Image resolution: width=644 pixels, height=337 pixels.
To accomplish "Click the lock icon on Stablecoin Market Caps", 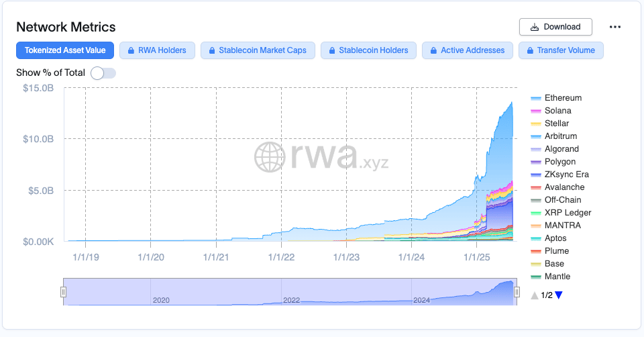I will [212, 50].
